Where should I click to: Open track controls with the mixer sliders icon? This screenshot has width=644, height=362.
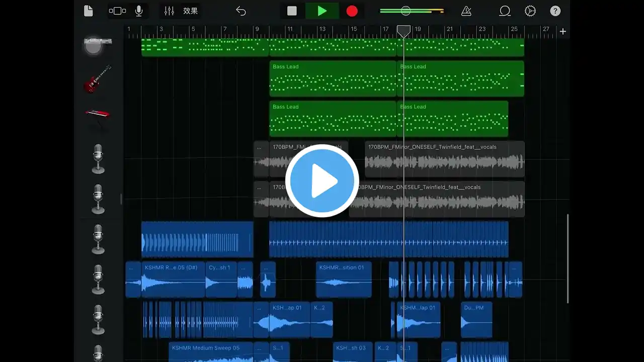[169, 11]
